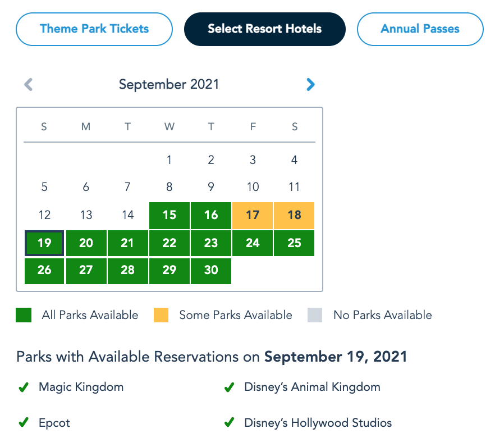Screen dimensions: 504x447
Task: Click the yellow Some Parks Available swatch
Action: (161, 315)
